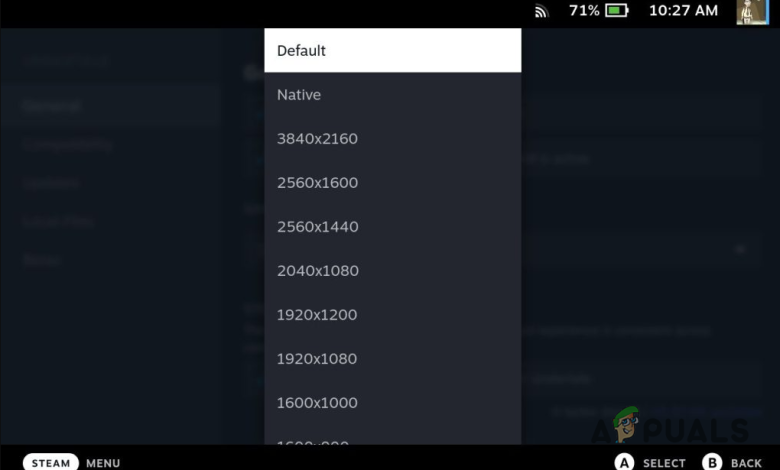This screenshot has height=470, width=780.
Task: Click the battery indicator icon
Action: 617,10
